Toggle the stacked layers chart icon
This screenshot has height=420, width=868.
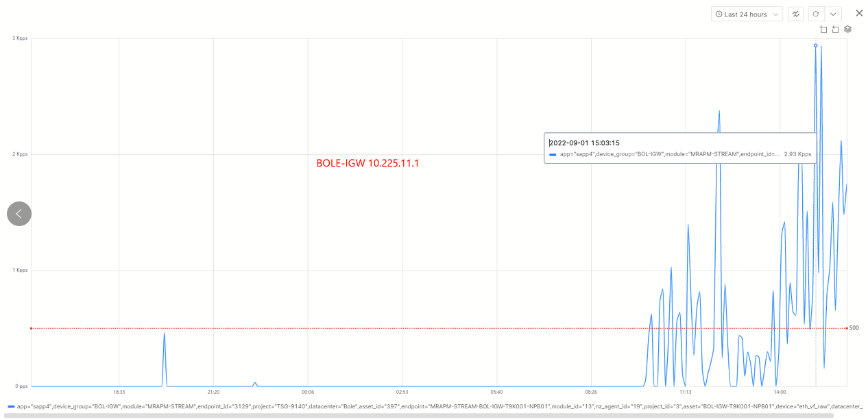tap(847, 29)
